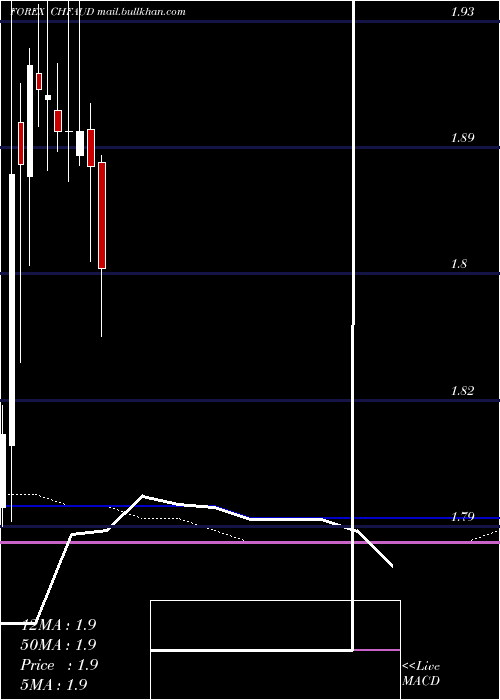Viewport: 500px width, 700px height.
Task: Click the 1.93 price axis label
Action: point(462,12)
